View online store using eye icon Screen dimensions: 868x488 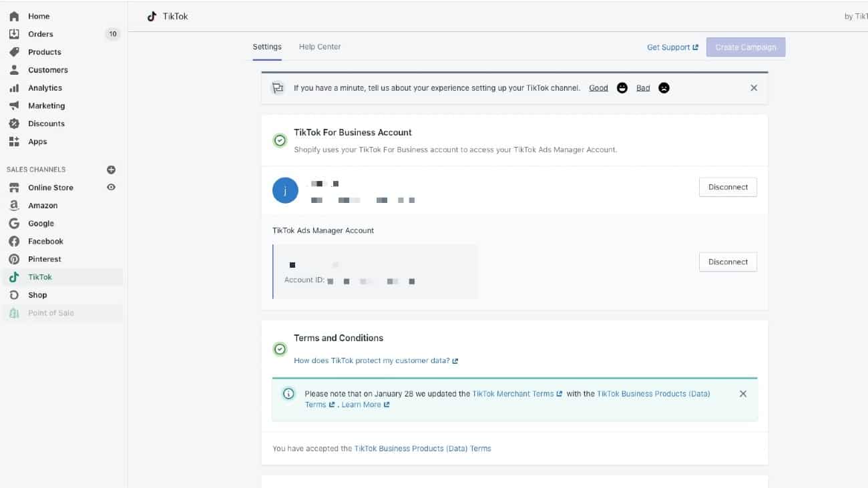click(x=112, y=188)
